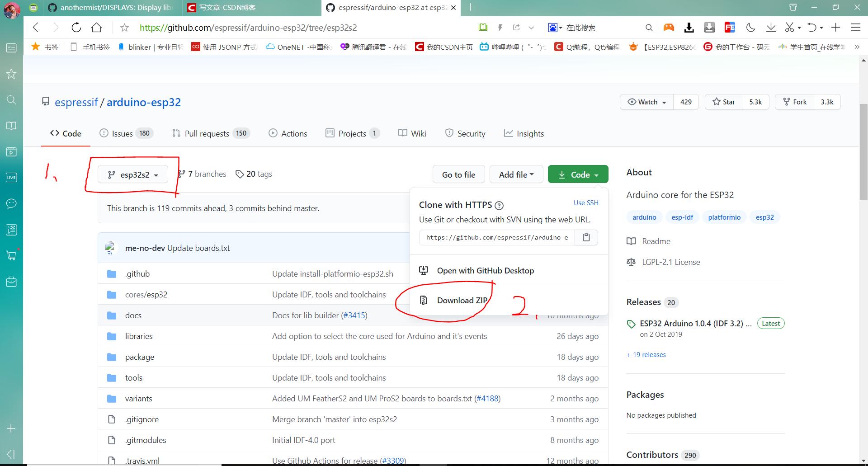Click Download ZIP
Image resolution: width=868 pixels, height=466 pixels.
pos(462,301)
